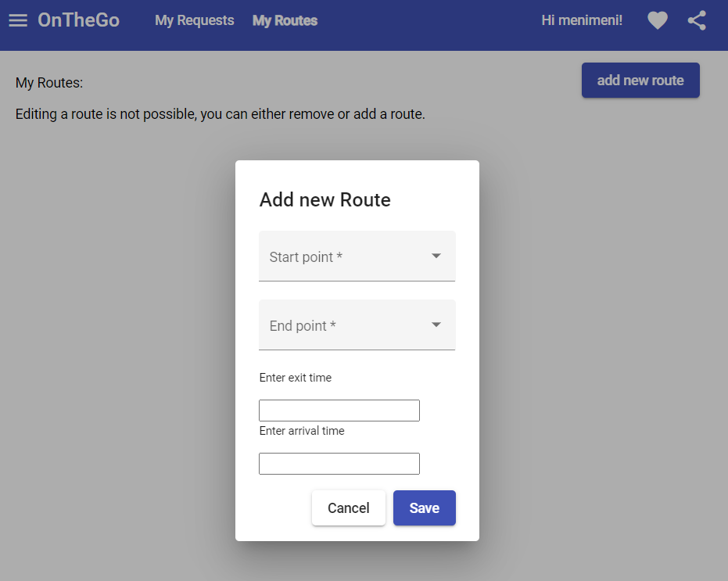Switch to the My Routes tab
Viewport: 728px width, 581px height.
[285, 20]
